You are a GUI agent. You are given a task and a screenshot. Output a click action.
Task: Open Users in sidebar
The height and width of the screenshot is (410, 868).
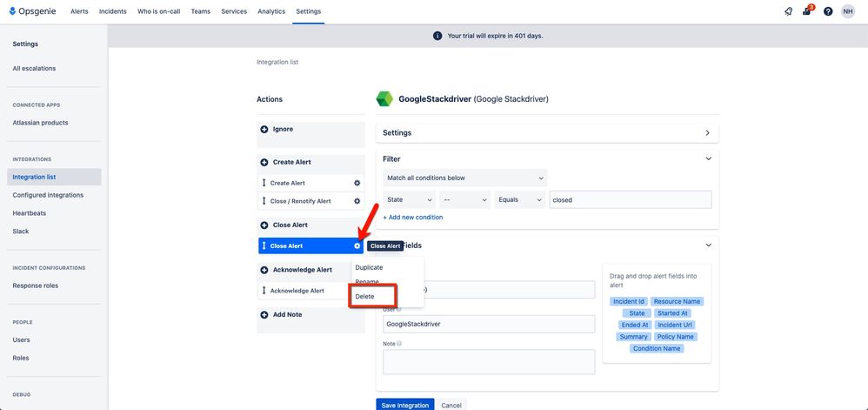click(22, 340)
